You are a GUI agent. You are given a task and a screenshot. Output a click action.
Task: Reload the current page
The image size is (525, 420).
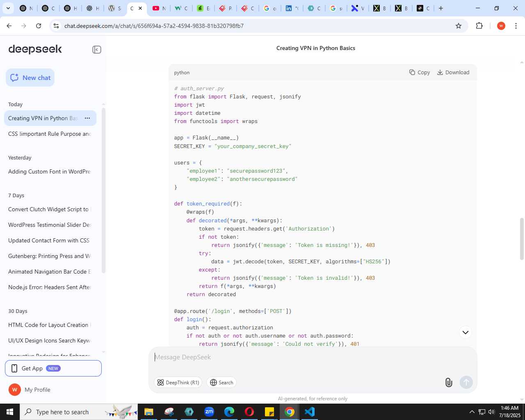click(39, 26)
